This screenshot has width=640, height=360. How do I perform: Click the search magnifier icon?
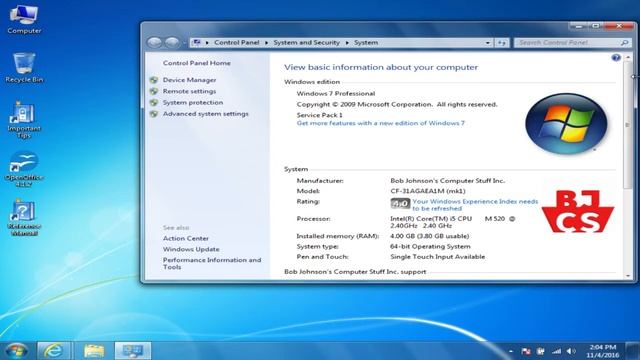(624, 42)
